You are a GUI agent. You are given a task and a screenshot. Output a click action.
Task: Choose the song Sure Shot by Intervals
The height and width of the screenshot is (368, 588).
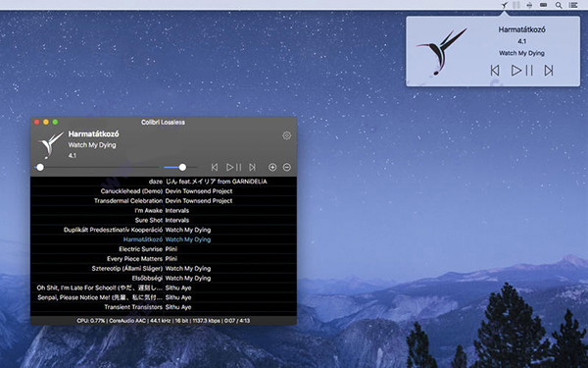(x=164, y=220)
